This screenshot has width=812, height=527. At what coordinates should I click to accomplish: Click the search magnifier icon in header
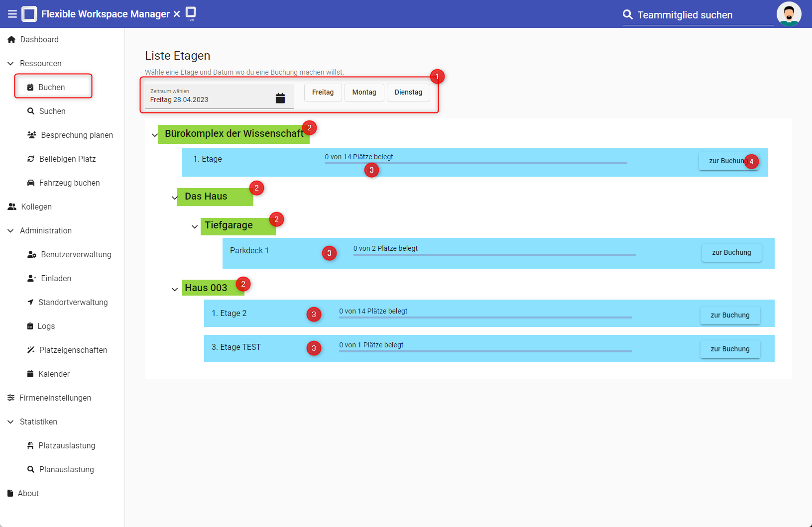(628, 15)
